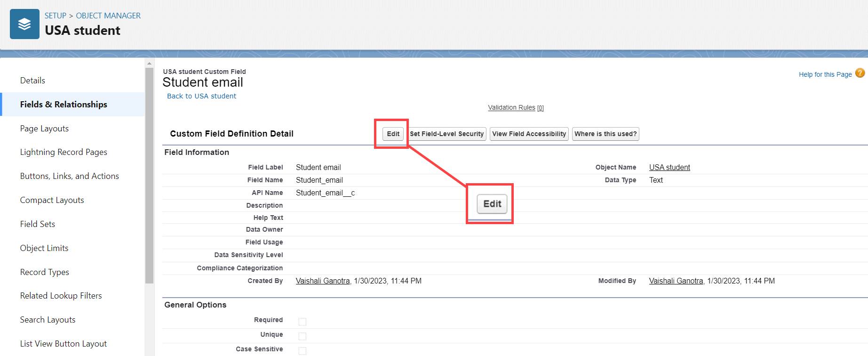Open Modified By Vaishali Ganotra link

click(x=676, y=281)
